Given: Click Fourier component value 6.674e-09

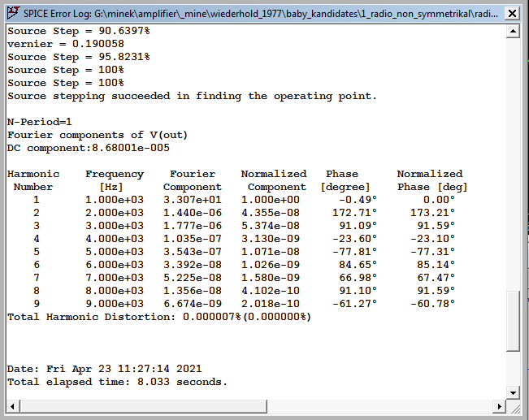Looking at the screenshot, I should point(193,304).
